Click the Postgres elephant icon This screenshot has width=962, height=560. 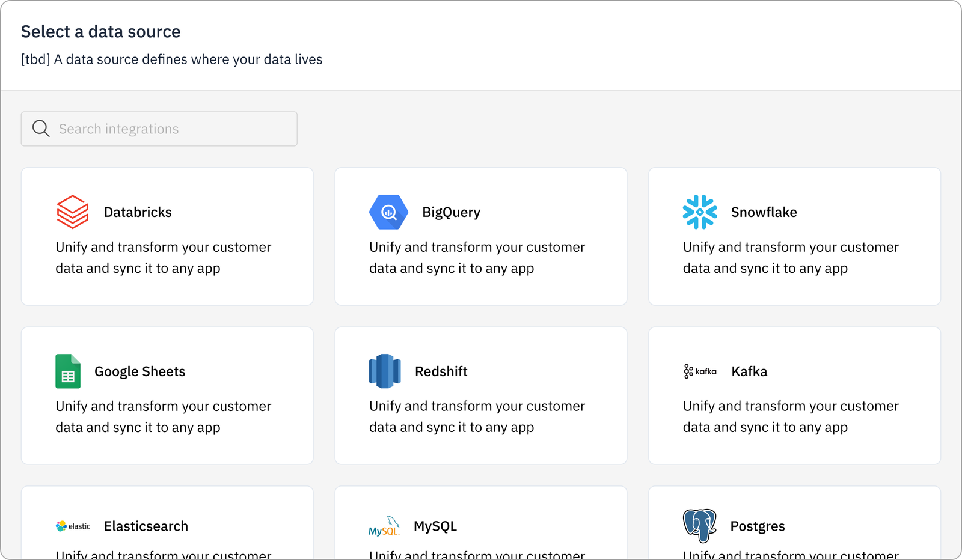tap(700, 524)
